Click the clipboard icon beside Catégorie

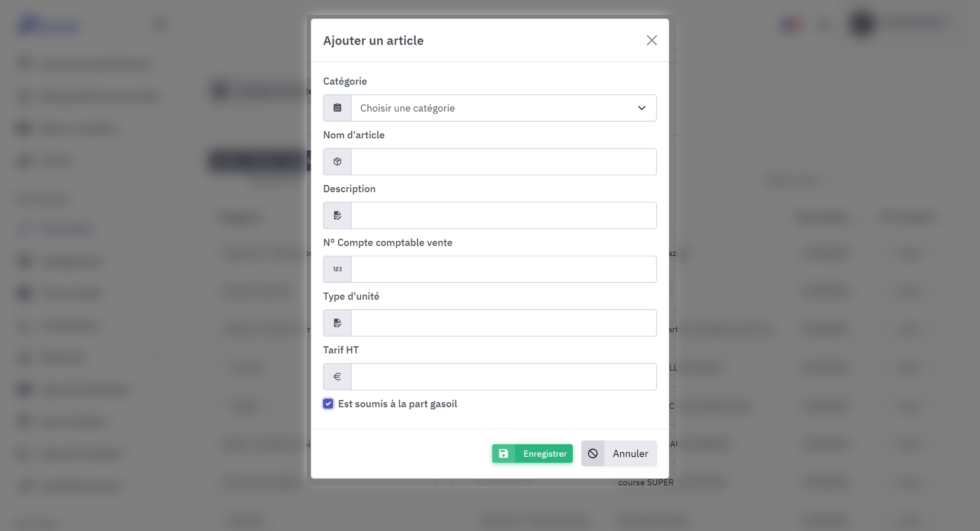click(x=337, y=108)
